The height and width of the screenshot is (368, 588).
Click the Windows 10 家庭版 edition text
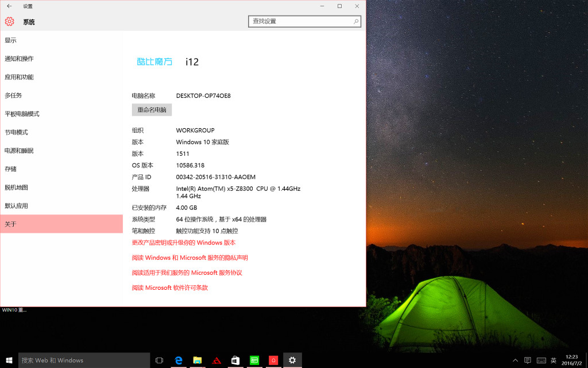pyautogui.click(x=203, y=142)
